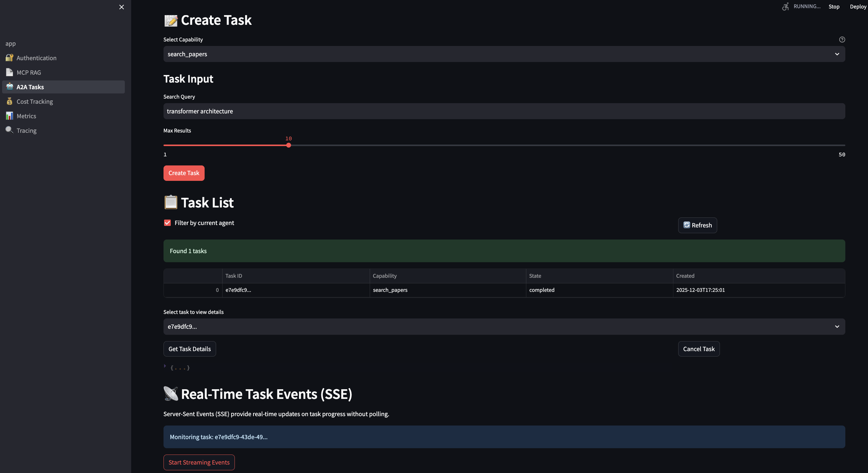This screenshot has height=473, width=868.
Task: Uncheck Filter by current agent checkbox
Action: (x=167, y=223)
